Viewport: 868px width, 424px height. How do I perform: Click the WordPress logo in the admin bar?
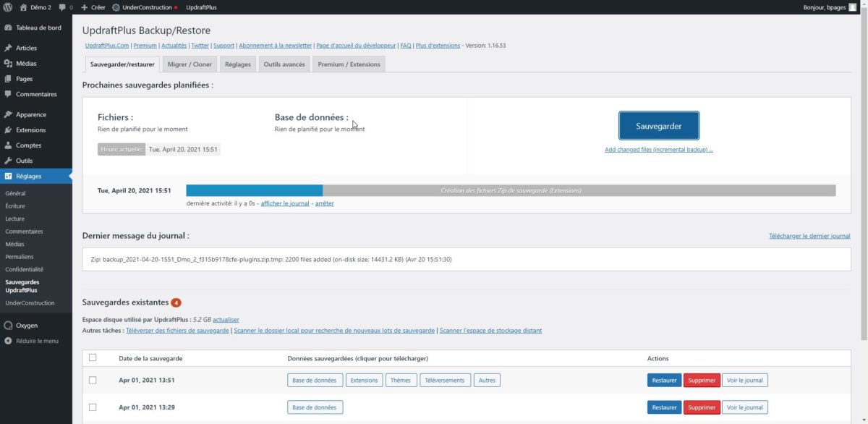point(7,7)
